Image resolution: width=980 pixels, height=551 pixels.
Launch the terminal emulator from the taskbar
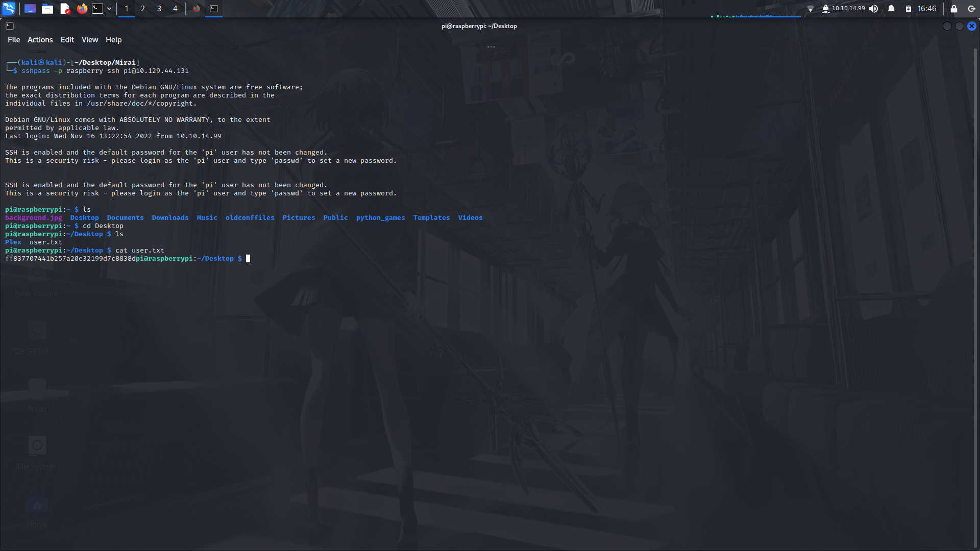point(97,9)
